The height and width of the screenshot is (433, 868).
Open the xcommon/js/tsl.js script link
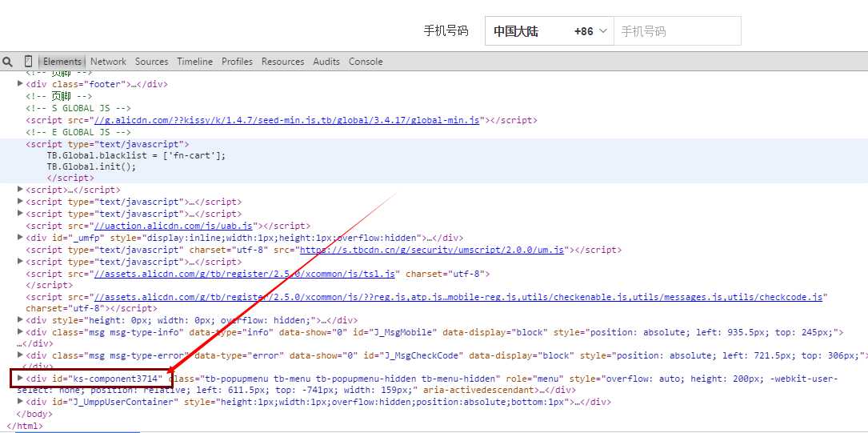click(246, 274)
